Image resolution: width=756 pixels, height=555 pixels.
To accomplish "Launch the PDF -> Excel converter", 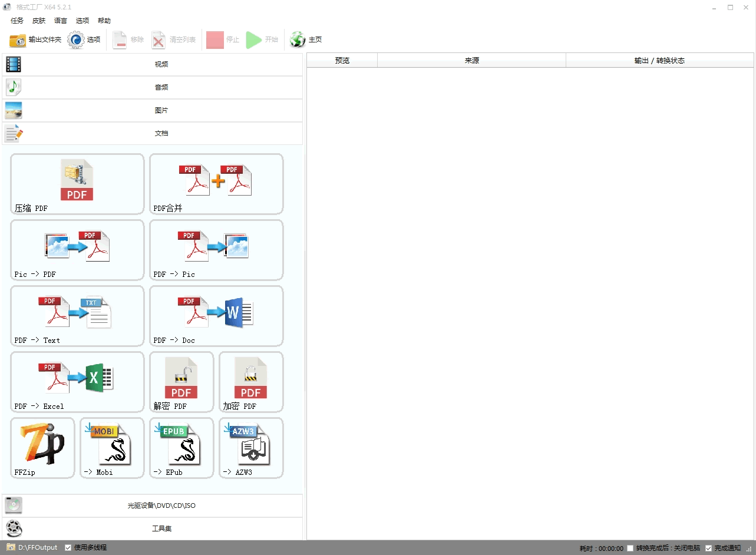I will point(77,382).
